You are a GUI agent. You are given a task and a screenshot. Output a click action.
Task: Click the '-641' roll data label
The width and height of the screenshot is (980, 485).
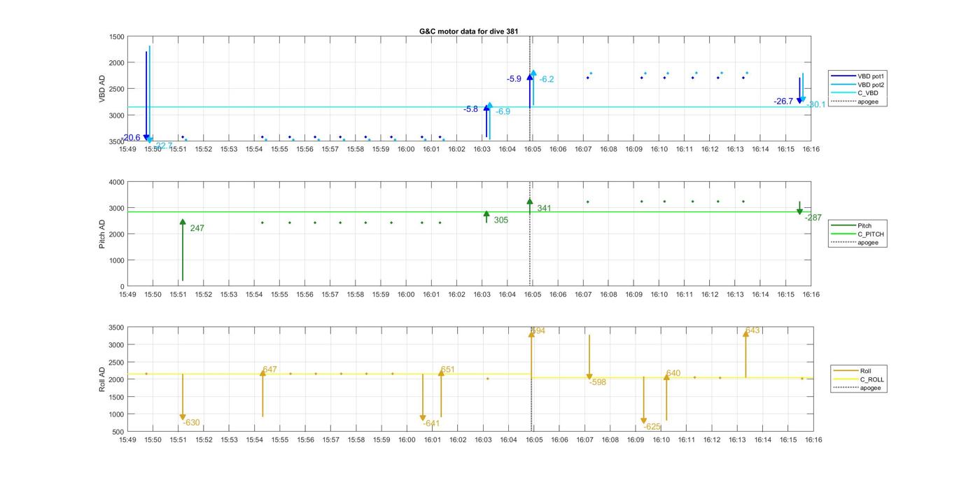[432, 423]
